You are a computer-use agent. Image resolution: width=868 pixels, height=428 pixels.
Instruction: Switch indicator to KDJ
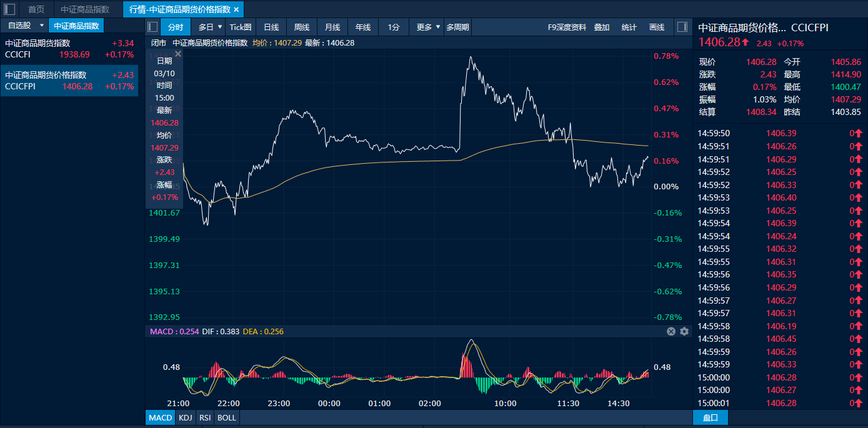(185, 417)
